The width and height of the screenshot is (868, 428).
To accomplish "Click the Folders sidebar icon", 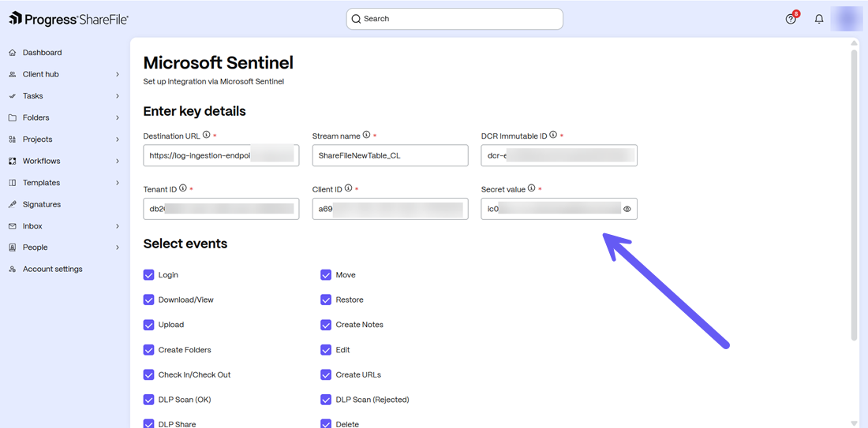I will pos(12,117).
